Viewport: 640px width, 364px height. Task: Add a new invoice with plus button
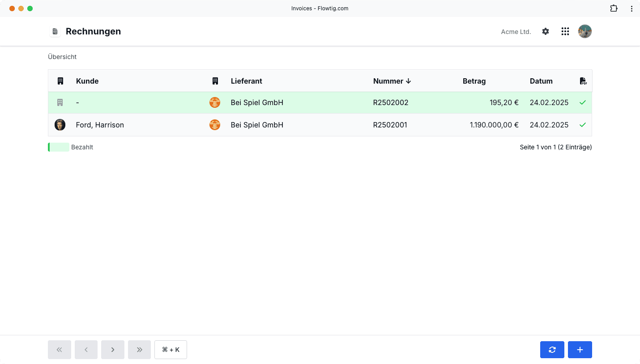[x=580, y=350]
